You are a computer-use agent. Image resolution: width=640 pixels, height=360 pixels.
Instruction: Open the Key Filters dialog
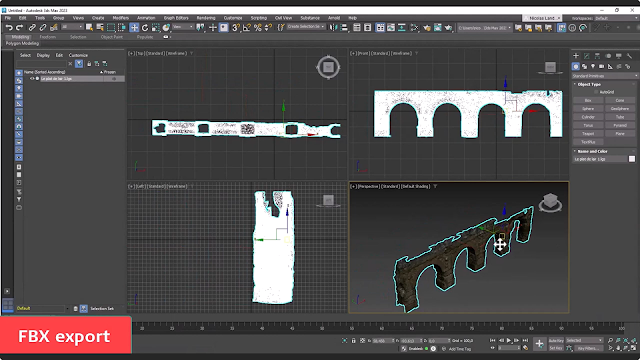click(x=588, y=348)
